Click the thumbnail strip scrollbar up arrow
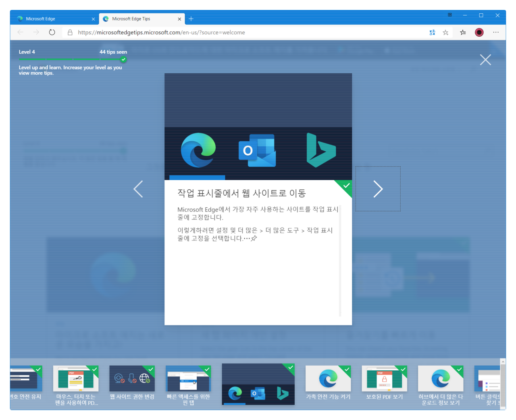This screenshot has width=516, height=420. point(503,362)
